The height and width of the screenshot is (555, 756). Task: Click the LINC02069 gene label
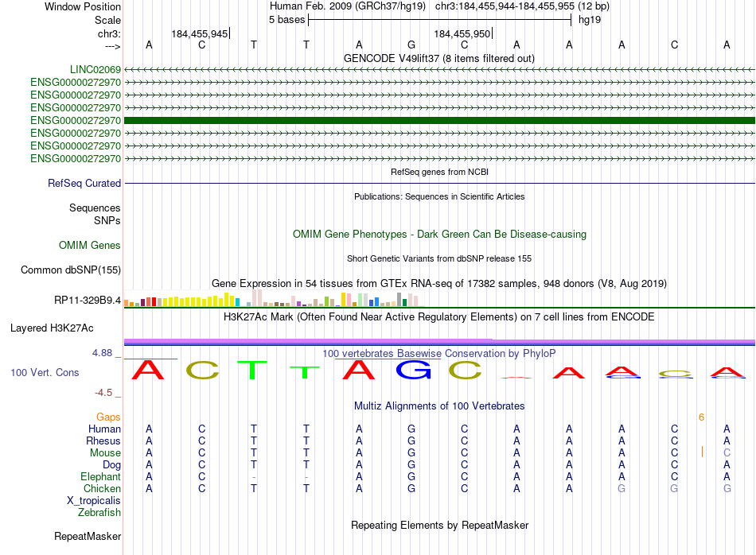click(95, 69)
